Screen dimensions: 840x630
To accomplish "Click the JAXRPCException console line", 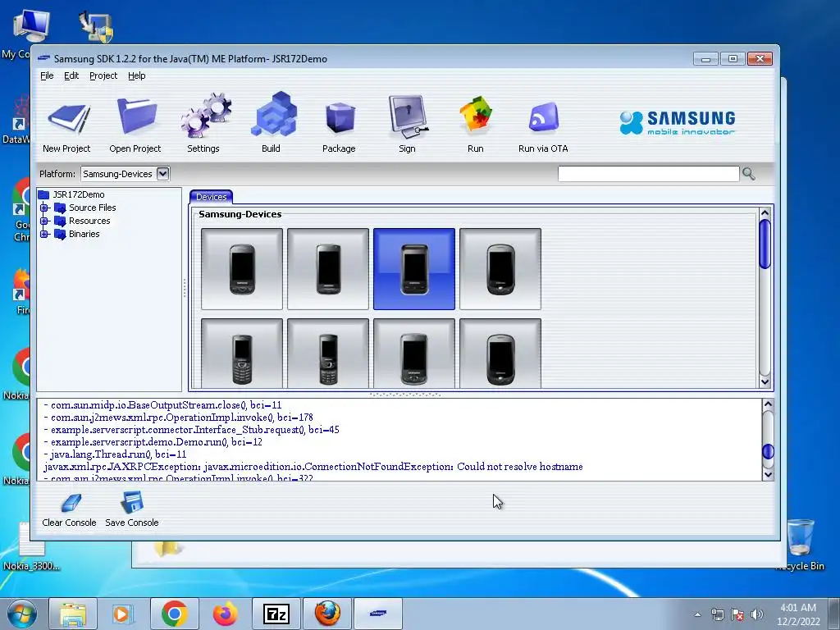I will [x=313, y=467].
